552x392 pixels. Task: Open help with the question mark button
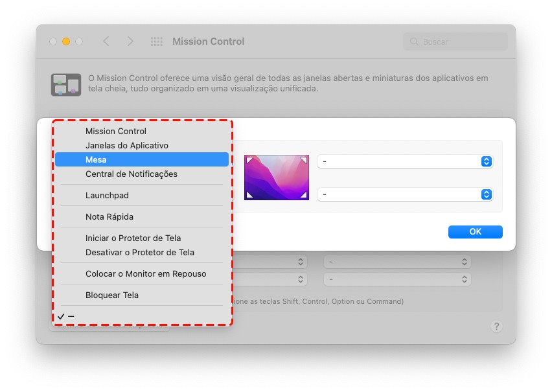(x=497, y=327)
